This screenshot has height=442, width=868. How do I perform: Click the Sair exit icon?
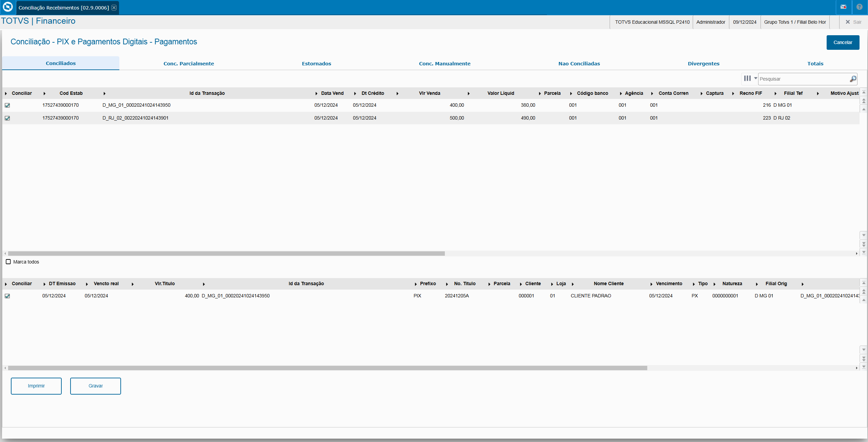[x=848, y=22]
